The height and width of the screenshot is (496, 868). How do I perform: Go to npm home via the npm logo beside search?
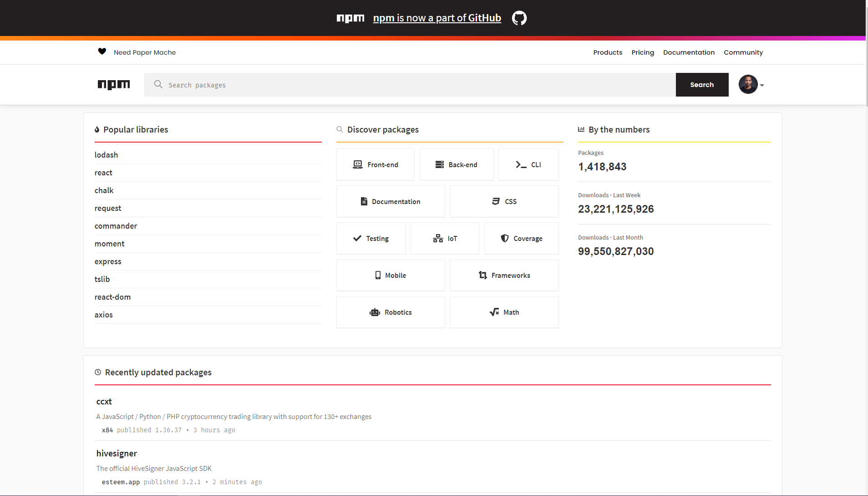tap(114, 85)
